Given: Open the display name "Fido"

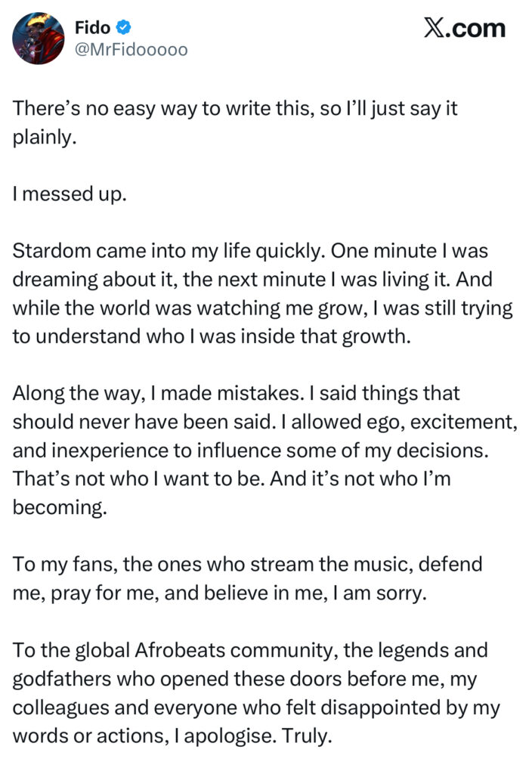Looking at the screenshot, I should [x=94, y=28].
